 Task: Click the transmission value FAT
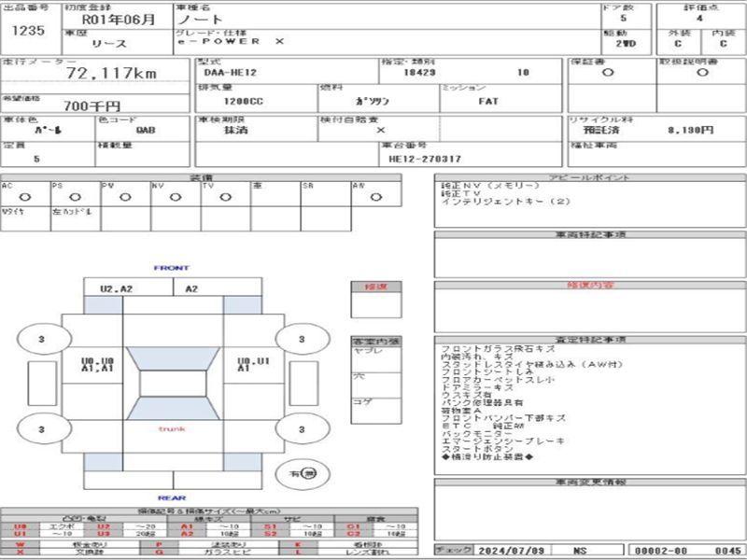[488, 101]
